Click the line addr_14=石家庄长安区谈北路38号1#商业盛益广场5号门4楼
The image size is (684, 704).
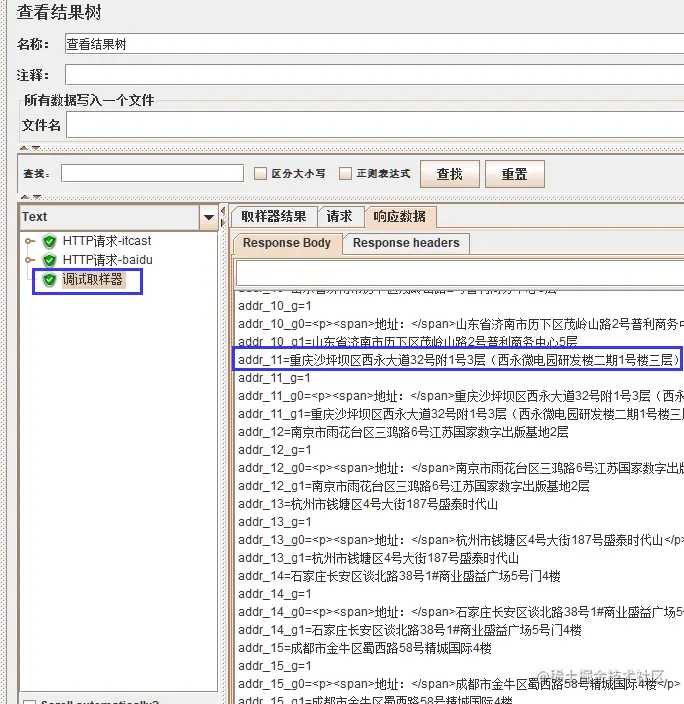[399, 576]
